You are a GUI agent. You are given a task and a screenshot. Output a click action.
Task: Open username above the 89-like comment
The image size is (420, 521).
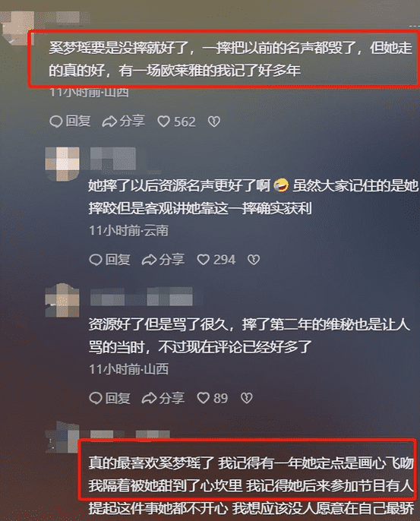pos(141,296)
